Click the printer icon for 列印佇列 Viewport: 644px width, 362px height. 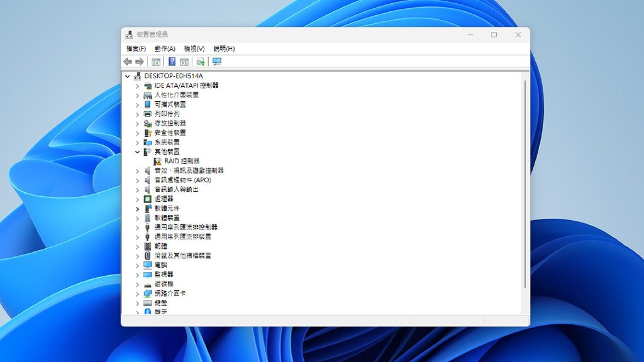(x=147, y=114)
